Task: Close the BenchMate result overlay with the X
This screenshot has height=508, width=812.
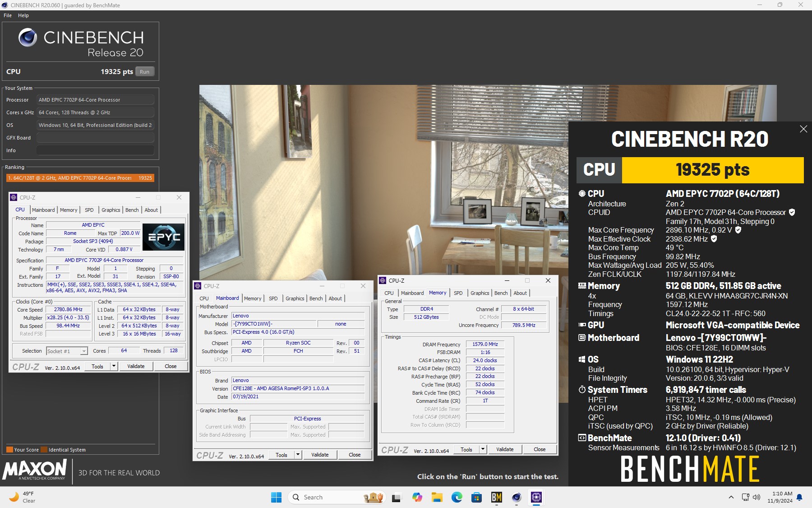Action: (803, 129)
